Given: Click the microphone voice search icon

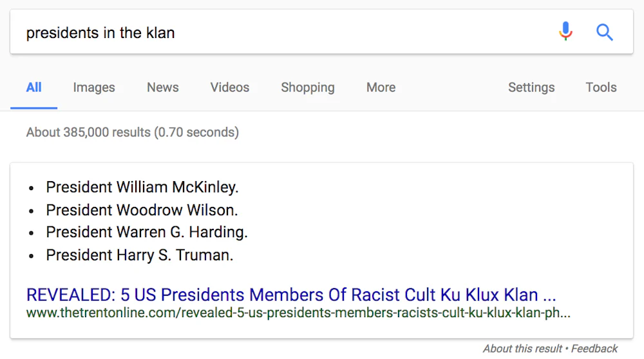Looking at the screenshot, I should (565, 32).
